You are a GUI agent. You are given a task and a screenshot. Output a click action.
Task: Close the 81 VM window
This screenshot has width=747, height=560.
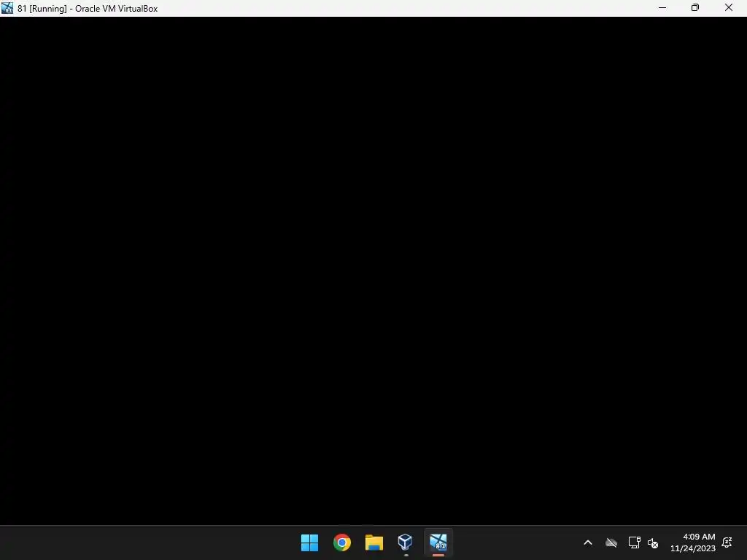pos(729,8)
